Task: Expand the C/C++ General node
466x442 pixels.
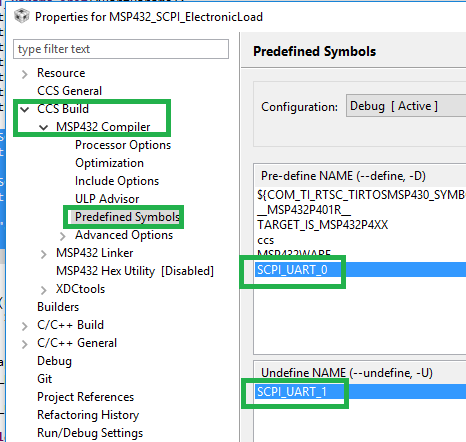Action: coord(24,344)
